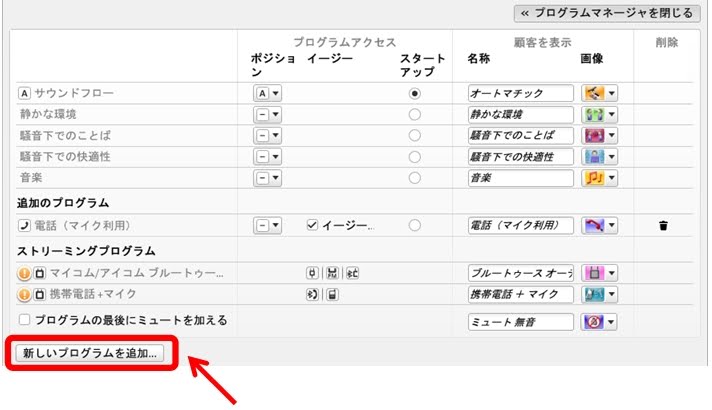
Task: Click the オートマチック program image thumbnail
Action: coord(594,93)
